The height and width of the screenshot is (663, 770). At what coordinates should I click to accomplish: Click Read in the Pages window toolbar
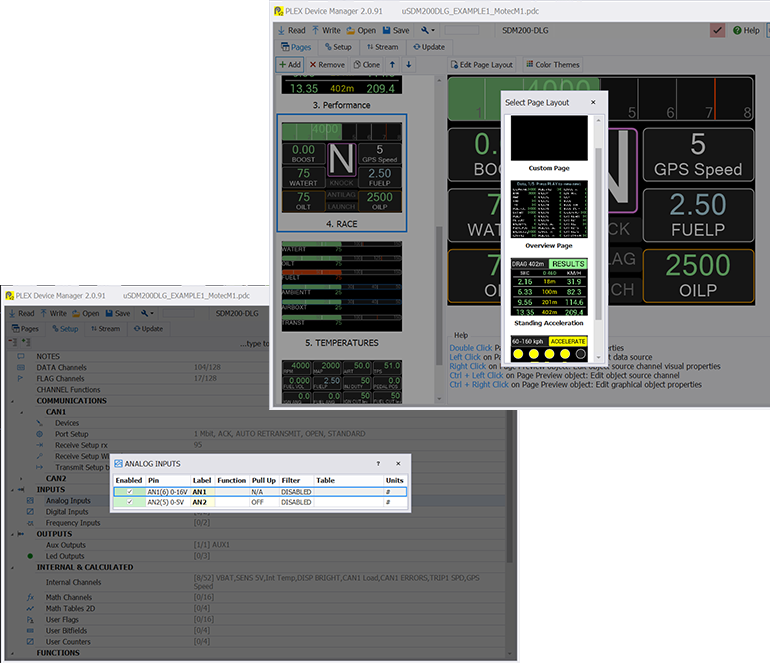point(292,30)
